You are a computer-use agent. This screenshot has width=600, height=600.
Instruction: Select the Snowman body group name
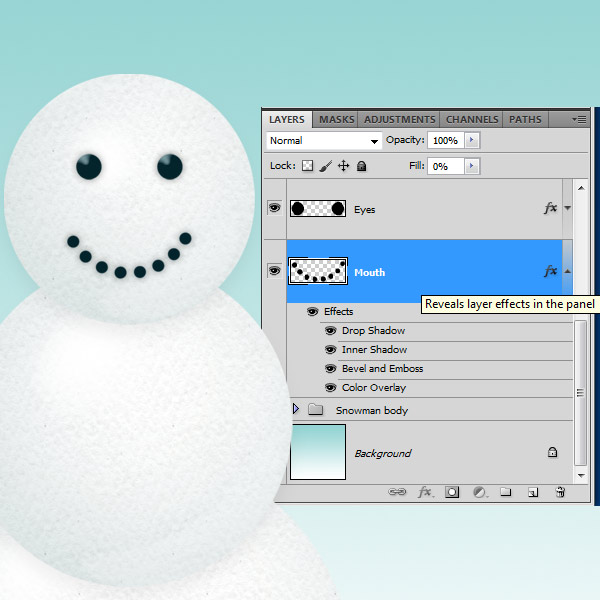(x=372, y=411)
